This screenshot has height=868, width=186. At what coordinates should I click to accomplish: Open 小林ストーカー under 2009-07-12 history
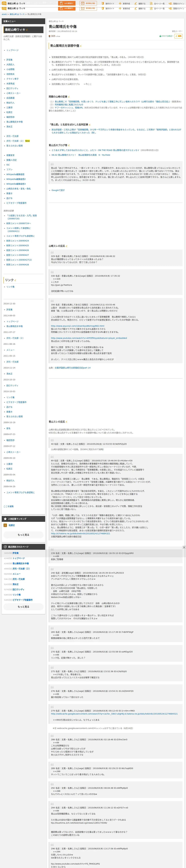pos(13,452)
